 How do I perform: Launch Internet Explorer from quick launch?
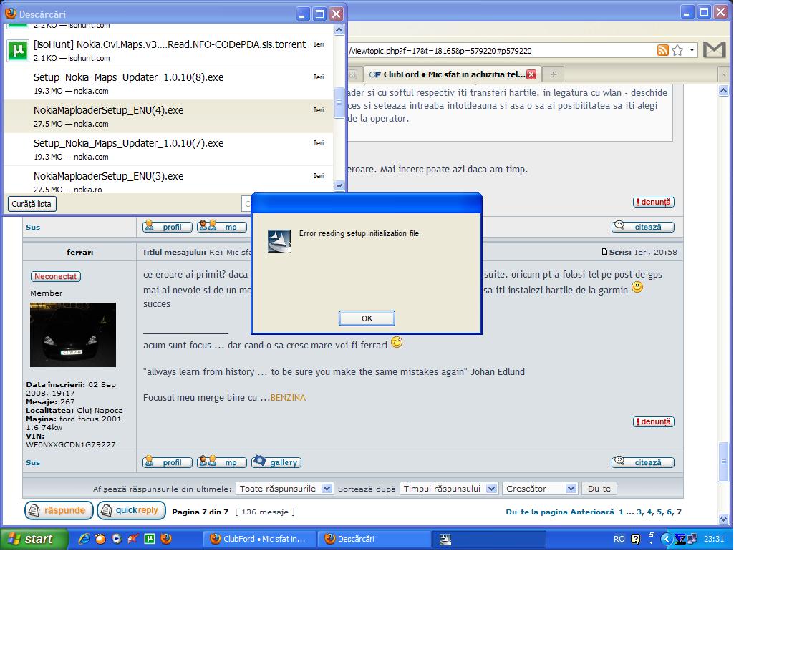pyautogui.click(x=84, y=539)
